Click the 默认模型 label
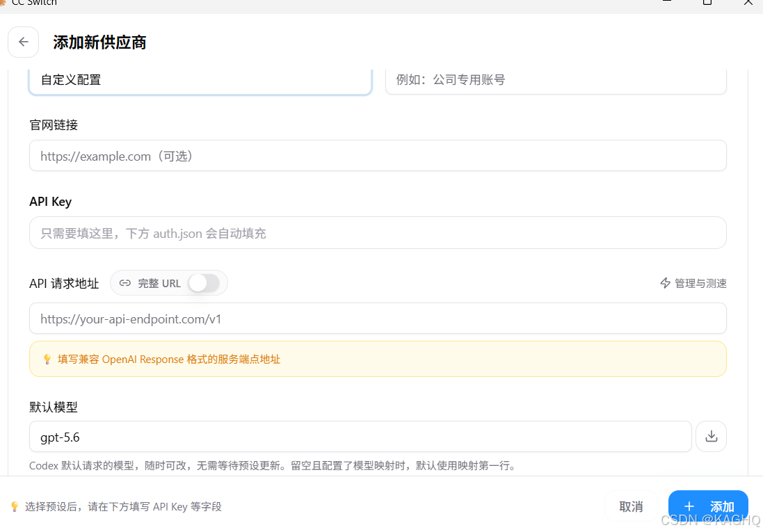Viewport: 763px width, 532px height. pyautogui.click(x=54, y=407)
